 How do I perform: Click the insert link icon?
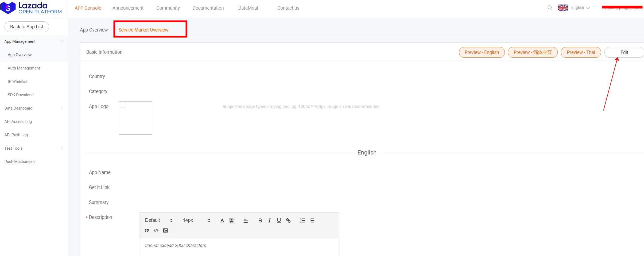288,220
